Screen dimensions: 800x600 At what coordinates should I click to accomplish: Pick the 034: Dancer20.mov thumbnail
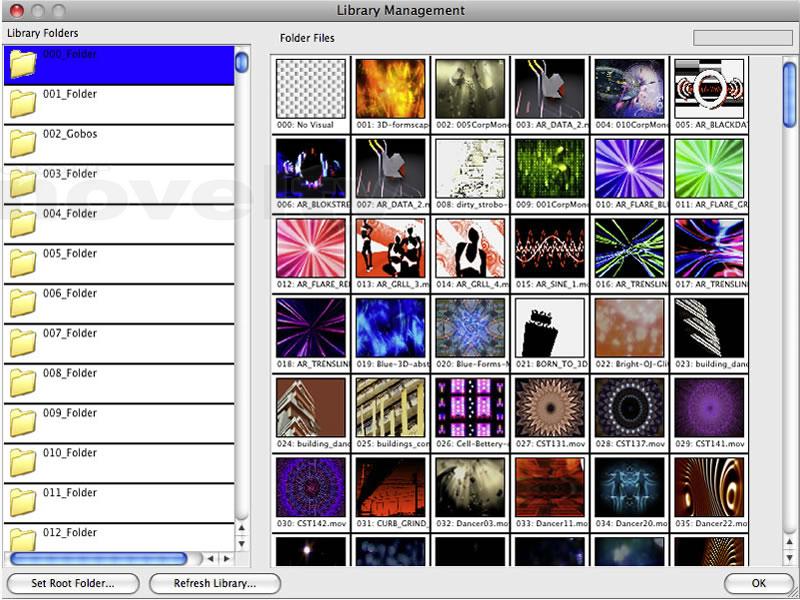(x=629, y=487)
